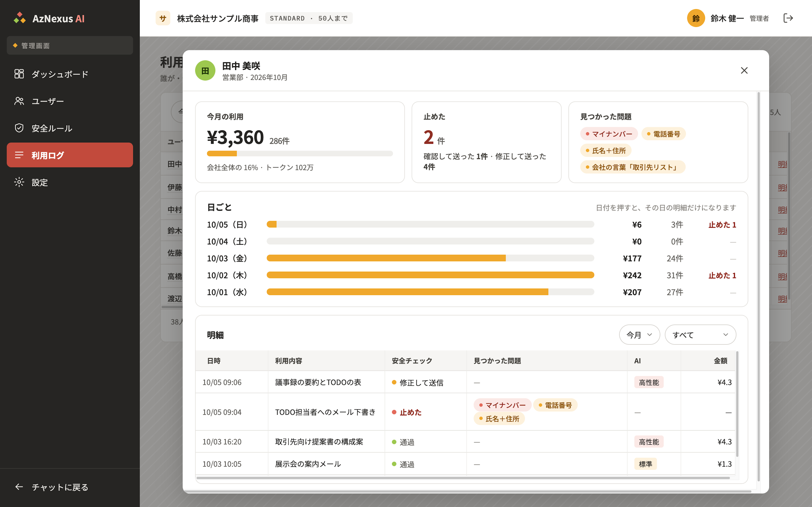Select the 10/05（日）daily row
The image size is (812, 507).
tap(471, 225)
